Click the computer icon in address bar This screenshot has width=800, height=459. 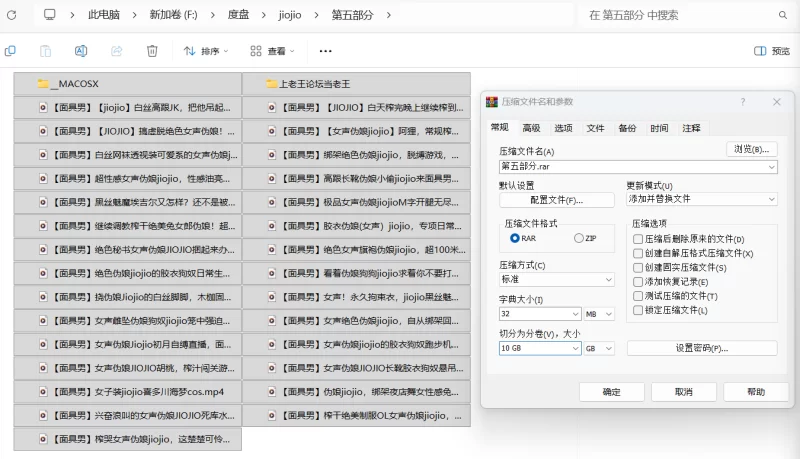pos(49,16)
